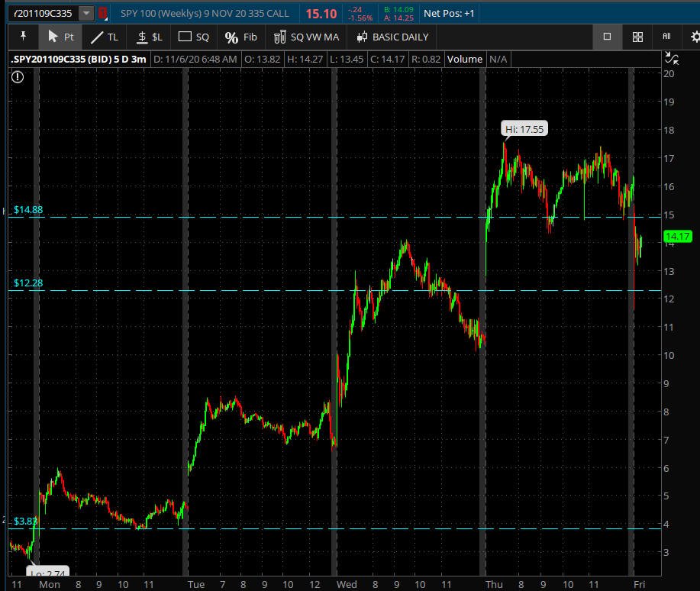
Task: Expand the Volume study N/A label
Action: 498,59
